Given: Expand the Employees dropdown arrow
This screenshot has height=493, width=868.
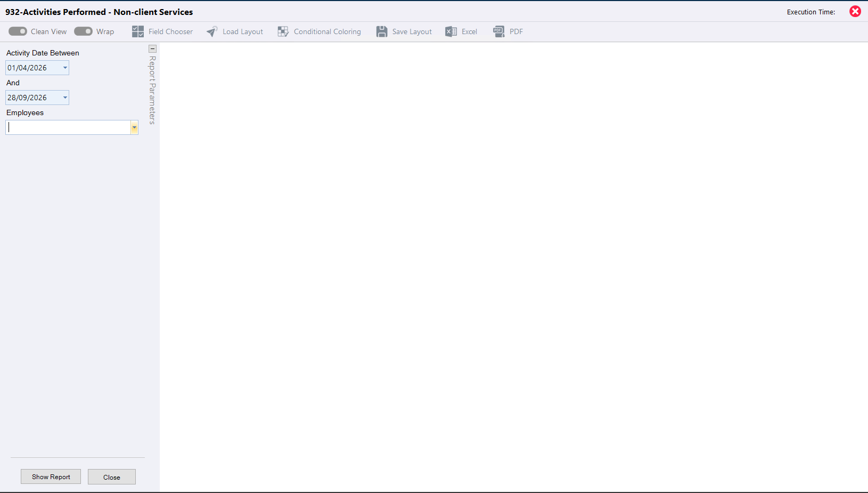Looking at the screenshot, I should coord(134,127).
